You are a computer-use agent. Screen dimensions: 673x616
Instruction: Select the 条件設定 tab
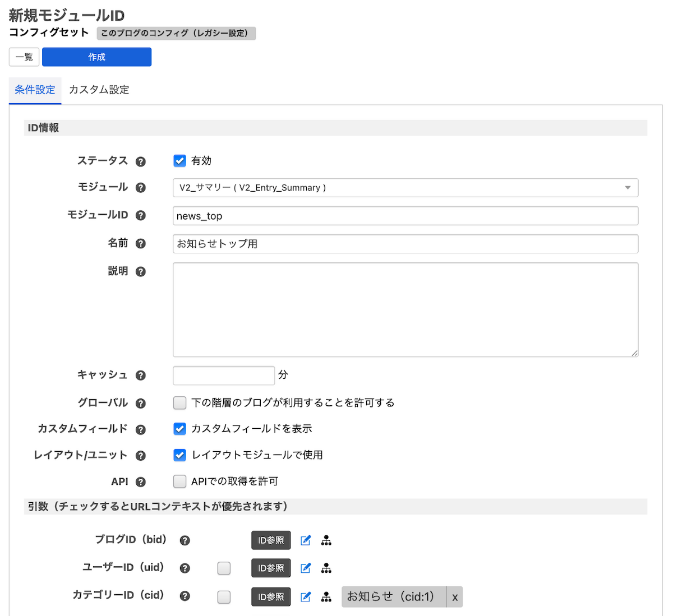click(x=35, y=90)
